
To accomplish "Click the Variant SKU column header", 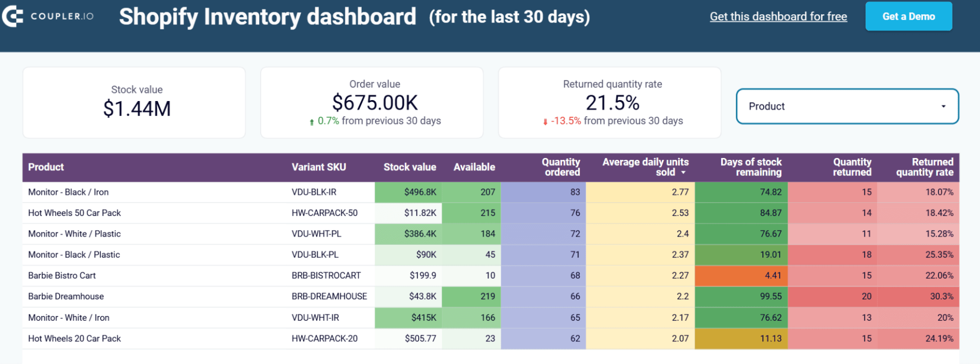I will 319,167.
